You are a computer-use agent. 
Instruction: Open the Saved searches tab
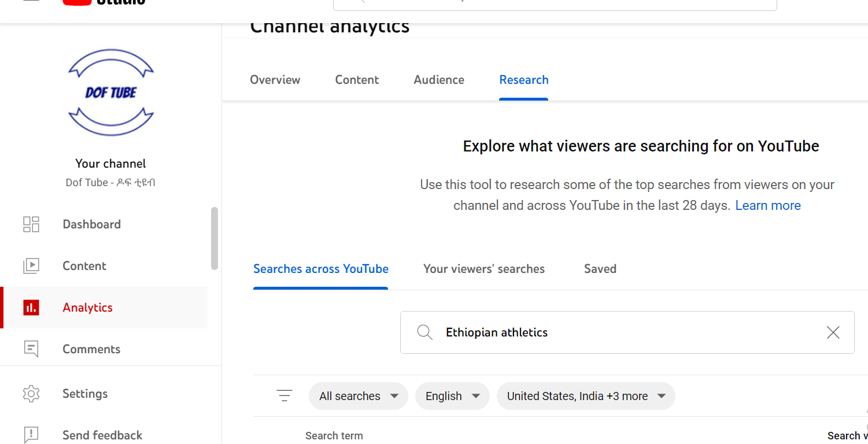coord(600,269)
